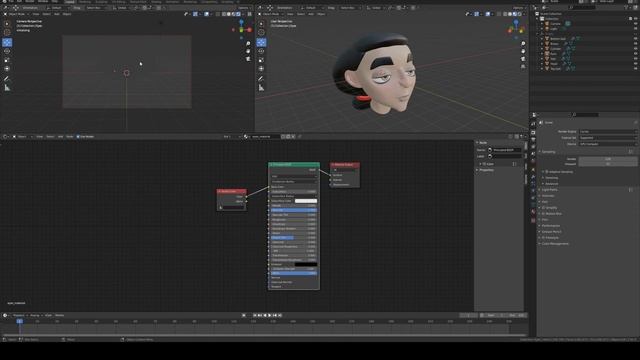Click the outliner filter funnel icon
This screenshot has height=360, width=640.
coord(626,7)
